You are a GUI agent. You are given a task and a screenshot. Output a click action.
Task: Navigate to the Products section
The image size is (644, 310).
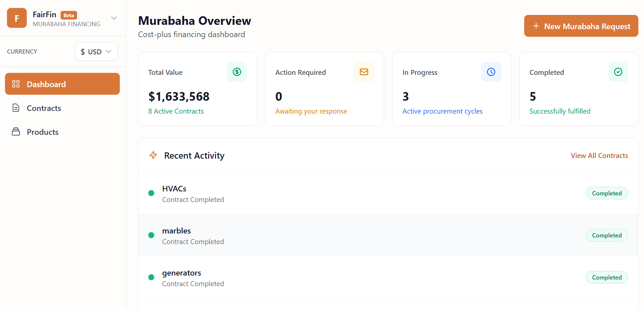pyautogui.click(x=43, y=132)
